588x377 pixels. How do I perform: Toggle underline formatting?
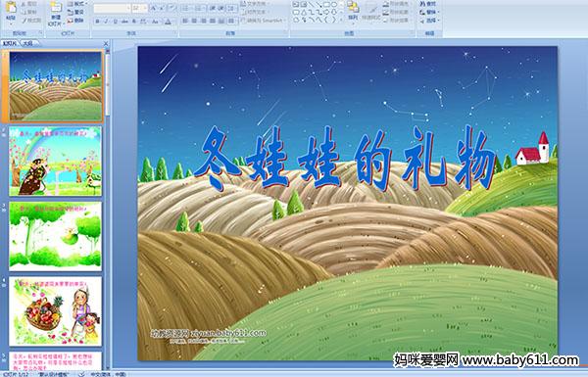tap(115, 22)
